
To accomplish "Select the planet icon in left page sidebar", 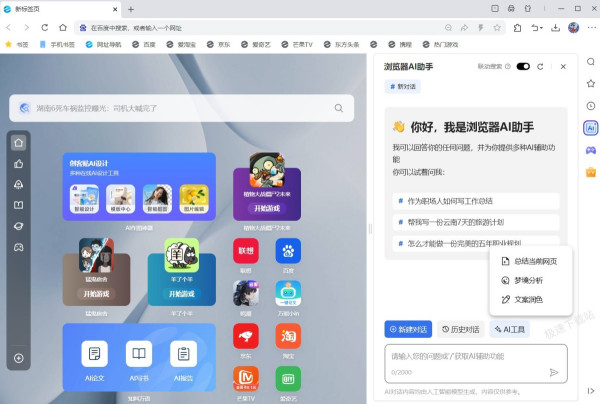I will click(x=18, y=226).
